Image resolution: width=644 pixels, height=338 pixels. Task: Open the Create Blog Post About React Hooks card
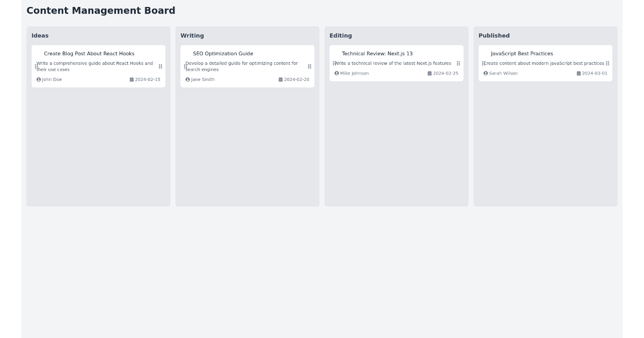click(89, 54)
